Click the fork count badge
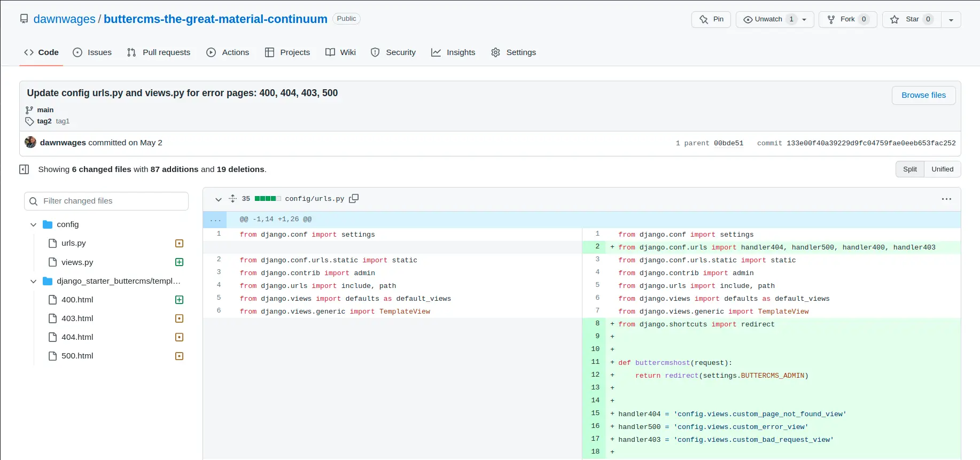 (864, 19)
